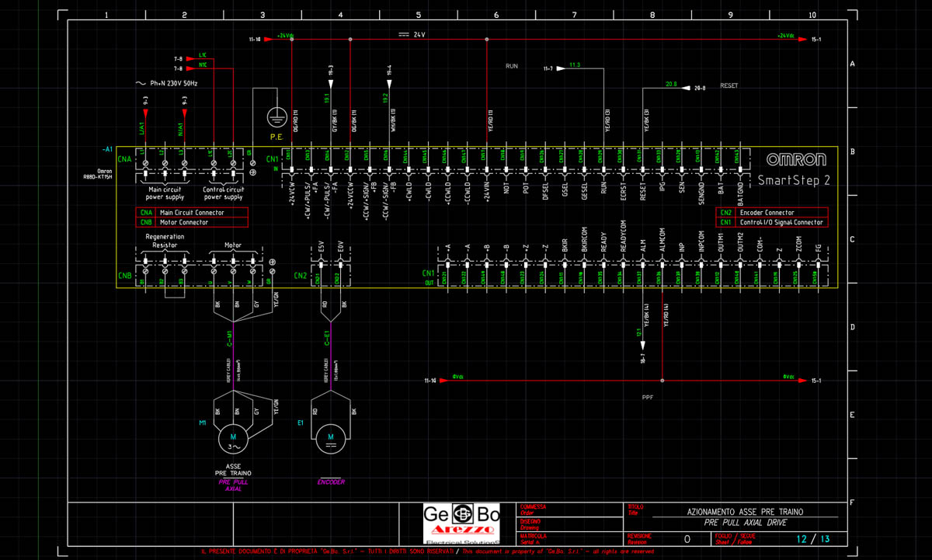
Task: Select the green CNA connector label on the terminal block
Action: [124, 159]
